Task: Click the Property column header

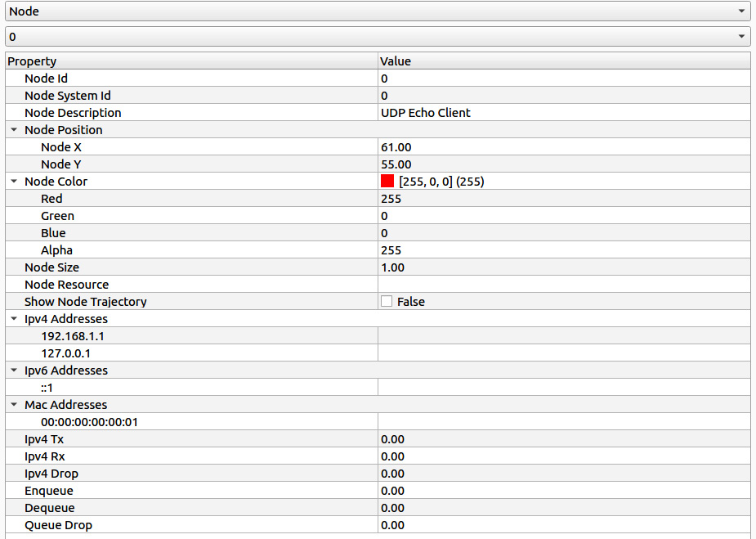Action: tap(191, 61)
